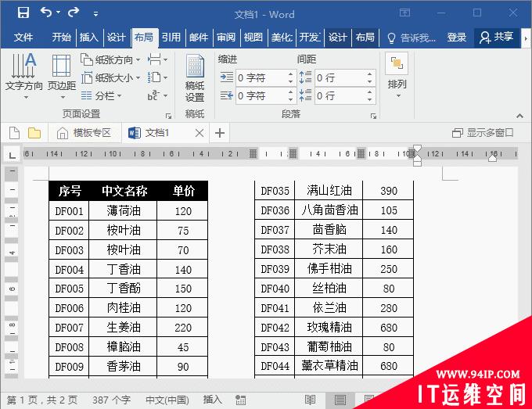Open the 分栏 columns dropdown
The width and height of the screenshot is (532, 409).
click(x=102, y=96)
